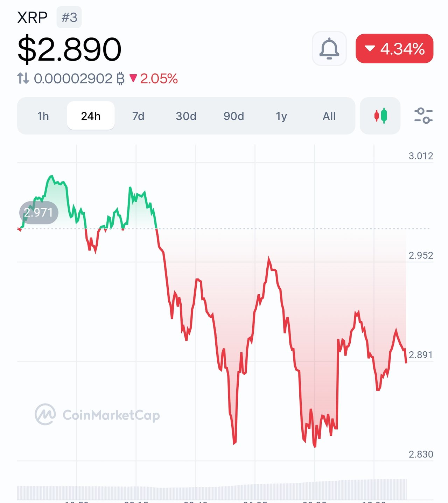The height and width of the screenshot is (503, 448).
Task: Select the 30d timeframe tab
Action: (186, 116)
